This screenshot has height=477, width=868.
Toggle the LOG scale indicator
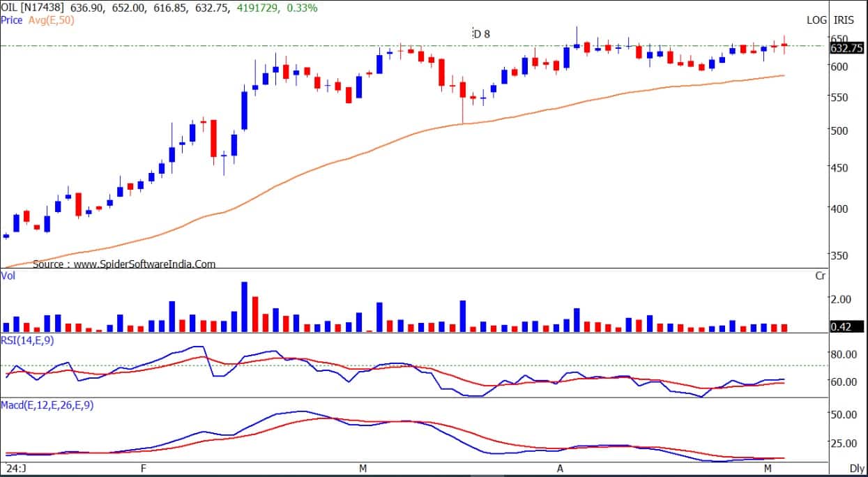click(x=816, y=20)
